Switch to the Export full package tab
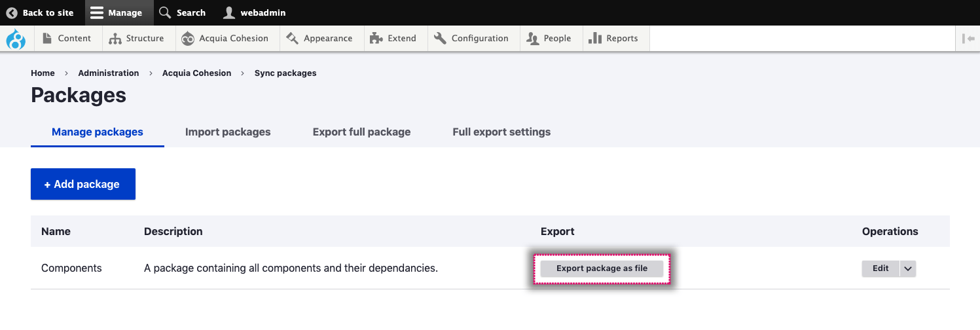 [x=361, y=132]
